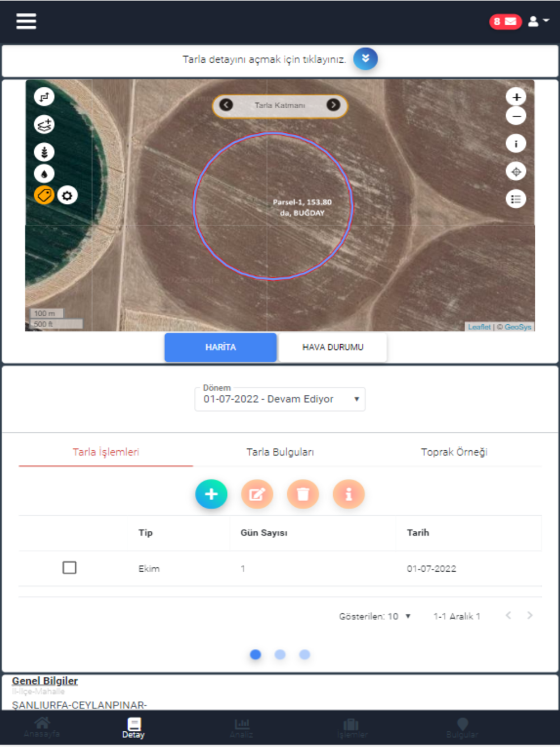Viewport: 560px width, 747px height.
Task: Add a new field operation
Action: point(211,494)
